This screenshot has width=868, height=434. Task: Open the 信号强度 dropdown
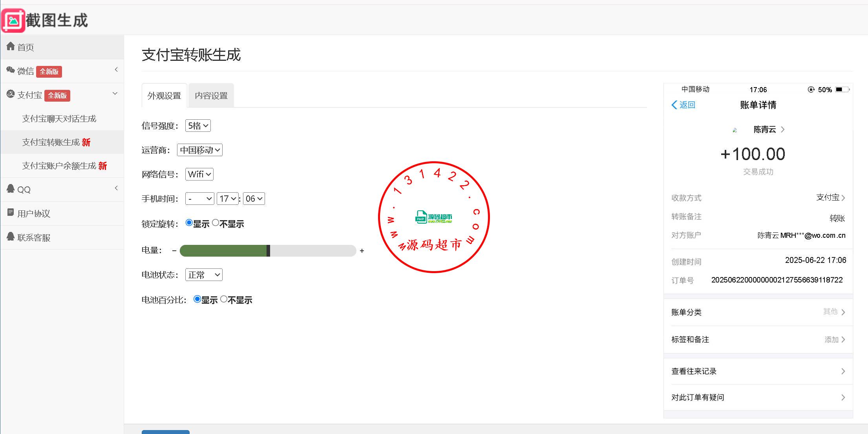pyautogui.click(x=198, y=126)
